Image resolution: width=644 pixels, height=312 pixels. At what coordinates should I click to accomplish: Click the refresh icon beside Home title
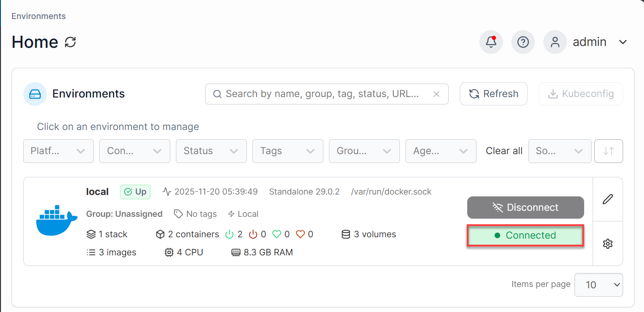click(70, 42)
